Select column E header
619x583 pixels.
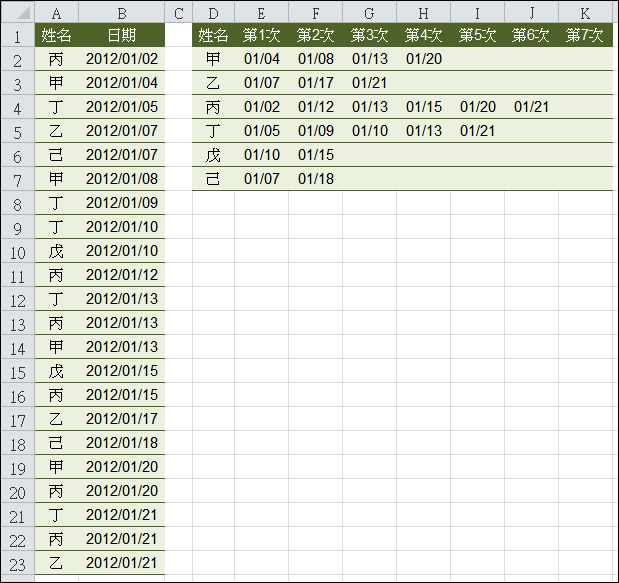coord(261,13)
